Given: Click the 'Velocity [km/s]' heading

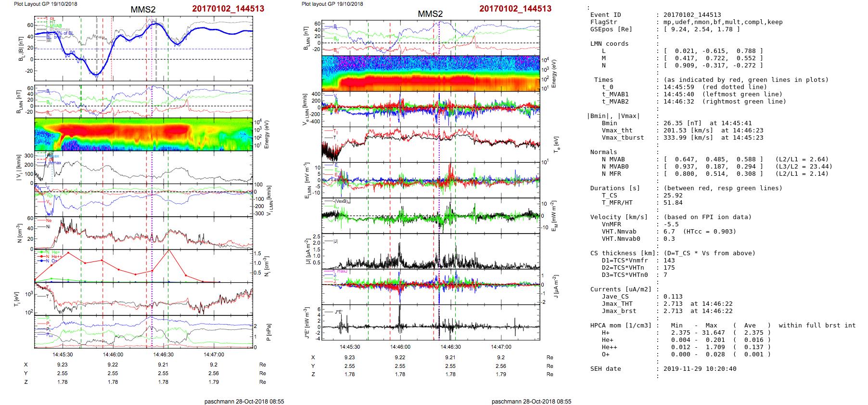Looking at the screenshot, I should click(619, 217).
